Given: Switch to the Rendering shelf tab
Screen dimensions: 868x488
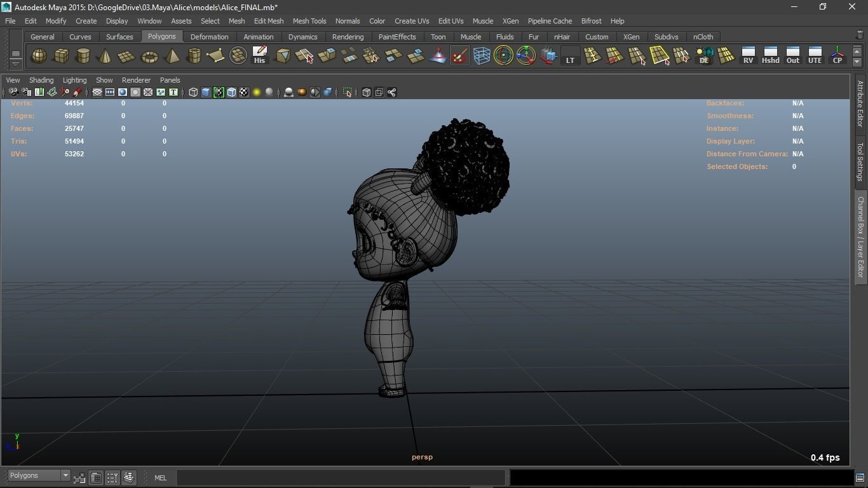Looking at the screenshot, I should pyautogui.click(x=348, y=37).
